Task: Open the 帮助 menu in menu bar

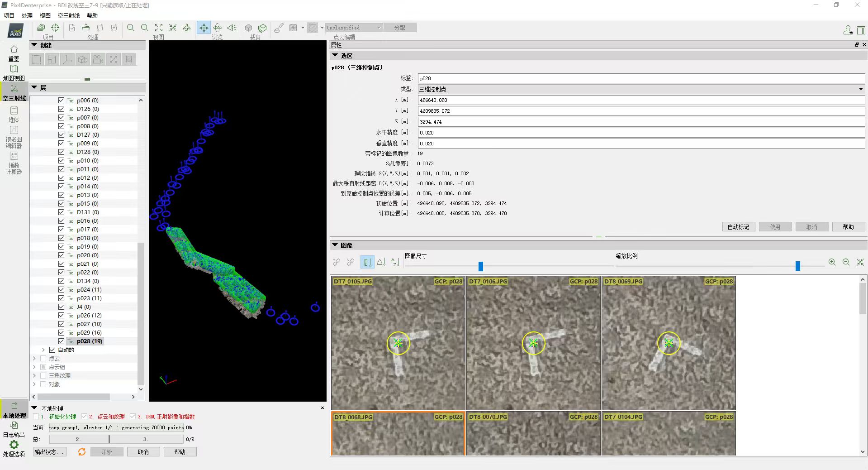Action: point(92,15)
